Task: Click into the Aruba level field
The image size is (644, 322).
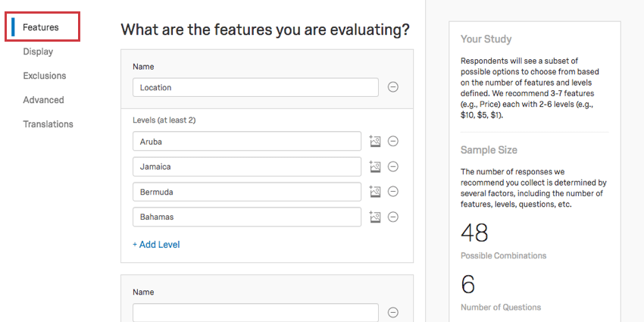Action: click(x=247, y=141)
